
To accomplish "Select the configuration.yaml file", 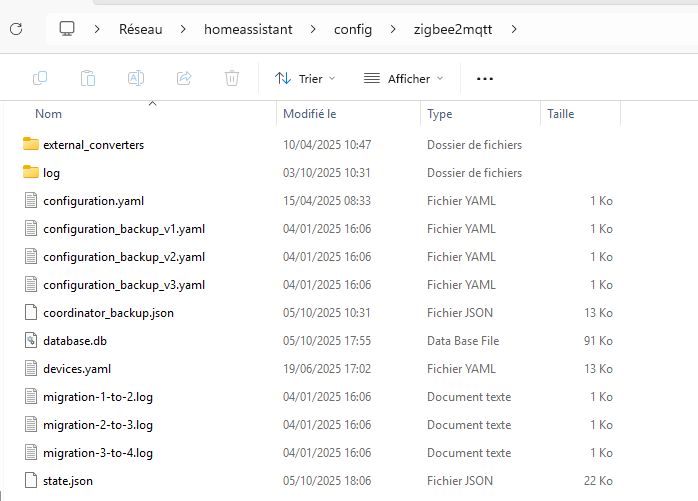I will (x=93, y=201).
